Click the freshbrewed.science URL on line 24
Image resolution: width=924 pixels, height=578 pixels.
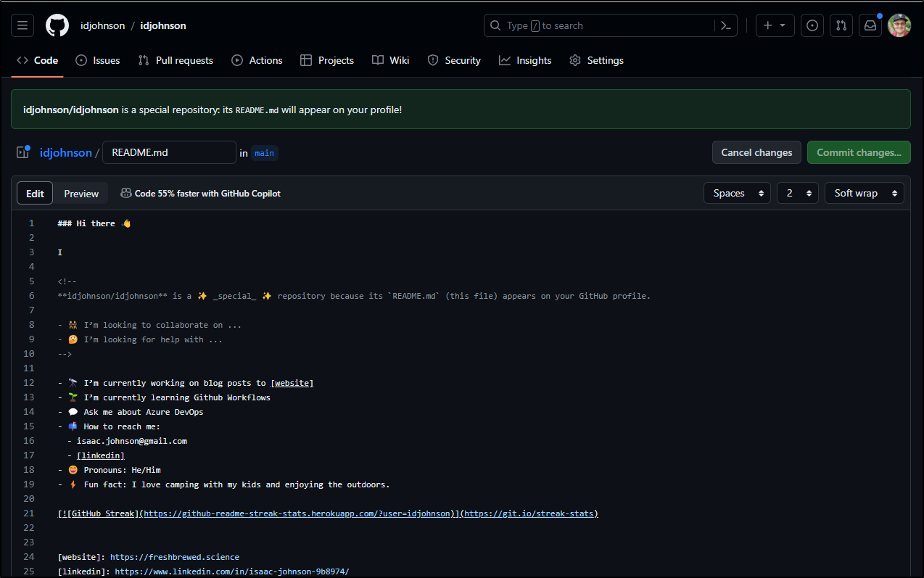click(x=175, y=557)
